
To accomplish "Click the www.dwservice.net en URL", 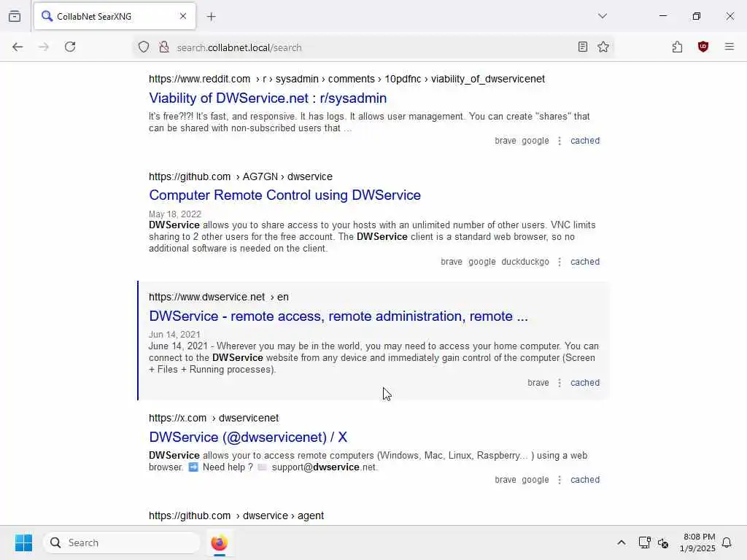I will point(219,297).
